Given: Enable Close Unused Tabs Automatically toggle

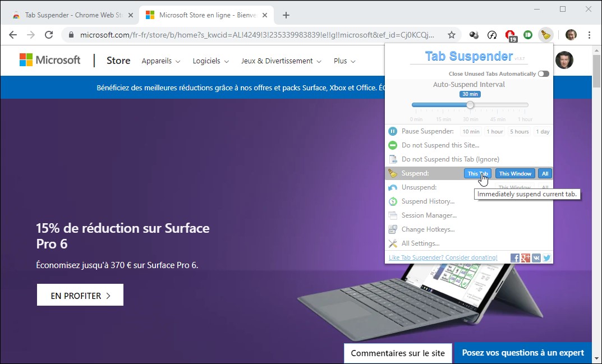Looking at the screenshot, I should pos(543,74).
